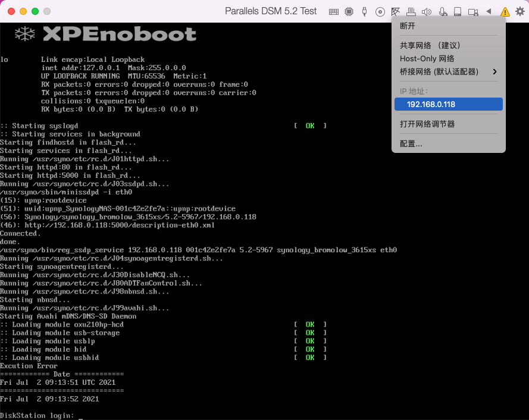Click the CPU chip status icon

click(349, 12)
